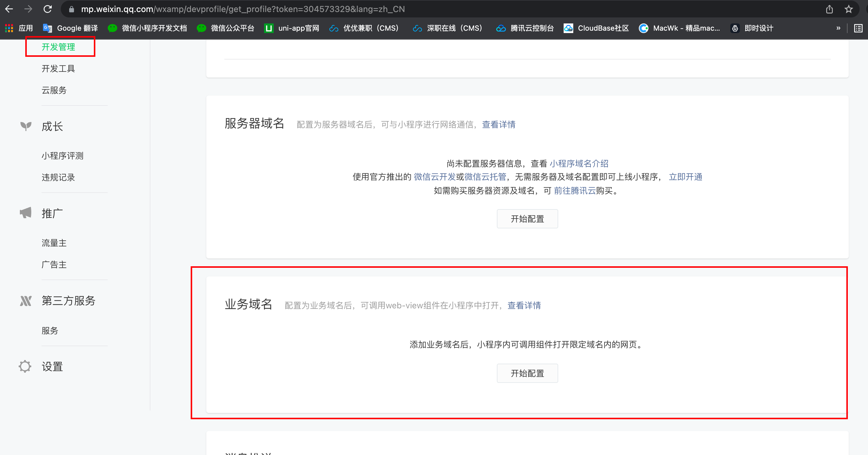The width and height of the screenshot is (868, 455).
Task: Click the browser reload icon
Action: click(x=48, y=9)
